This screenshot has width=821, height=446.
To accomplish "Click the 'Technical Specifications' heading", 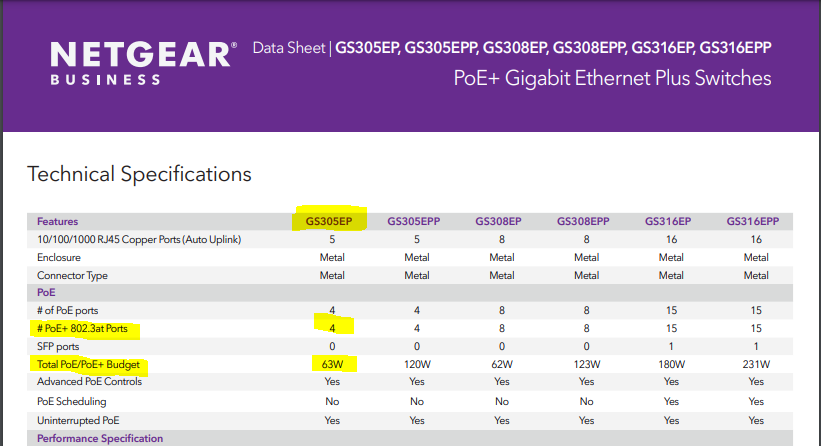I will pyautogui.click(x=139, y=174).
